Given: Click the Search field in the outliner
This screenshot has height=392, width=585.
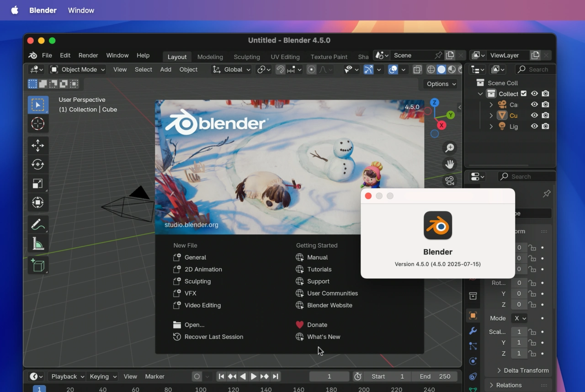Looking at the screenshot, I should click(537, 69).
